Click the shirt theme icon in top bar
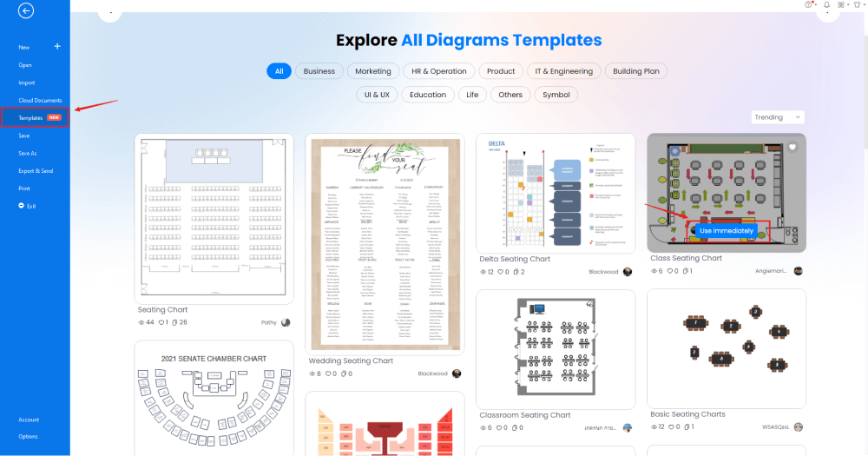Screen dimensions: 868x456 pos(858,4)
